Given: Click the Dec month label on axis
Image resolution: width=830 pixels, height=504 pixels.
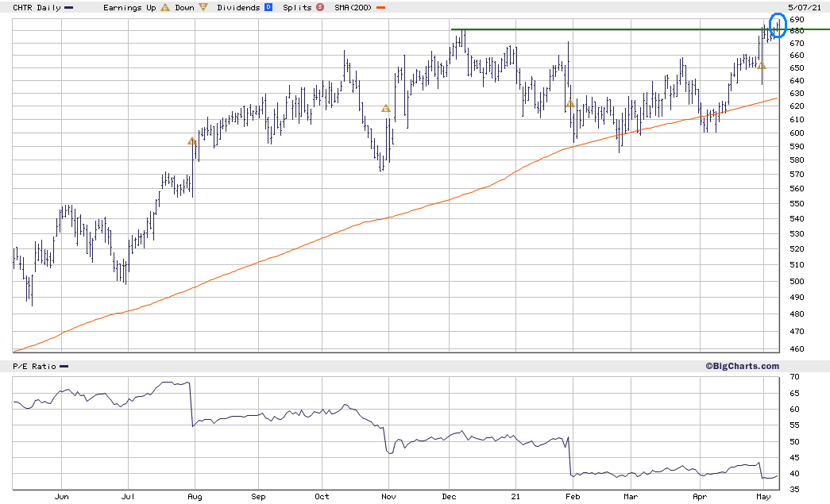Looking at the screenshot, I should point(449,497).
